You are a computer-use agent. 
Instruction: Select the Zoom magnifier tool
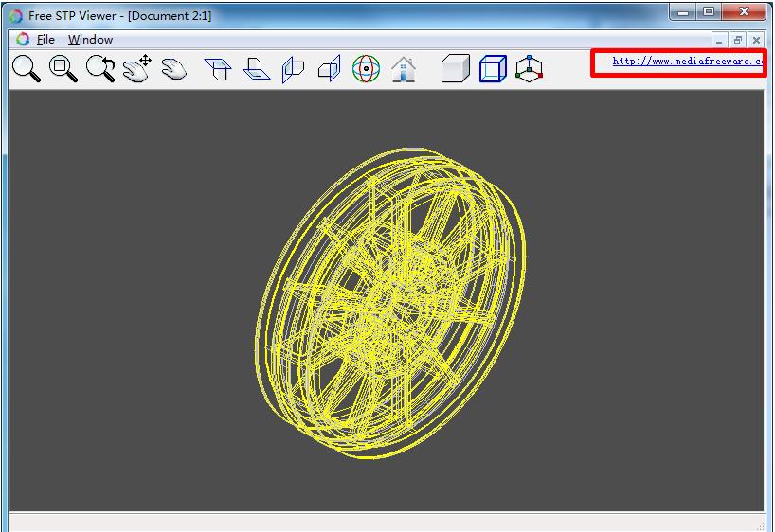[x=27, y=68]
